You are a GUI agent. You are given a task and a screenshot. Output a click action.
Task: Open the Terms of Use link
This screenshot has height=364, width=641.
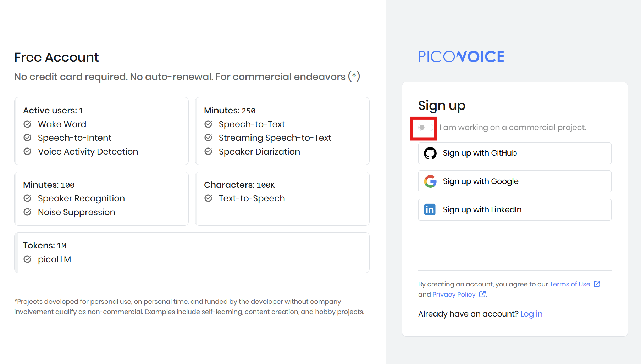click(570, 284)
